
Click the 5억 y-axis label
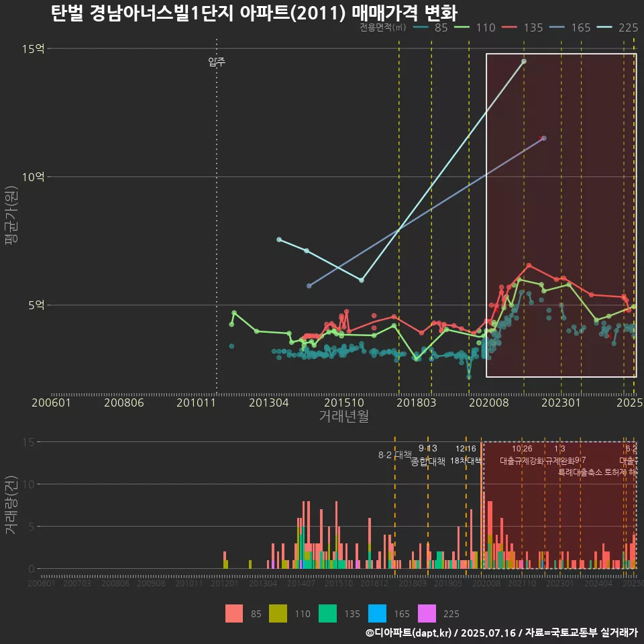[x=36, y=305]
